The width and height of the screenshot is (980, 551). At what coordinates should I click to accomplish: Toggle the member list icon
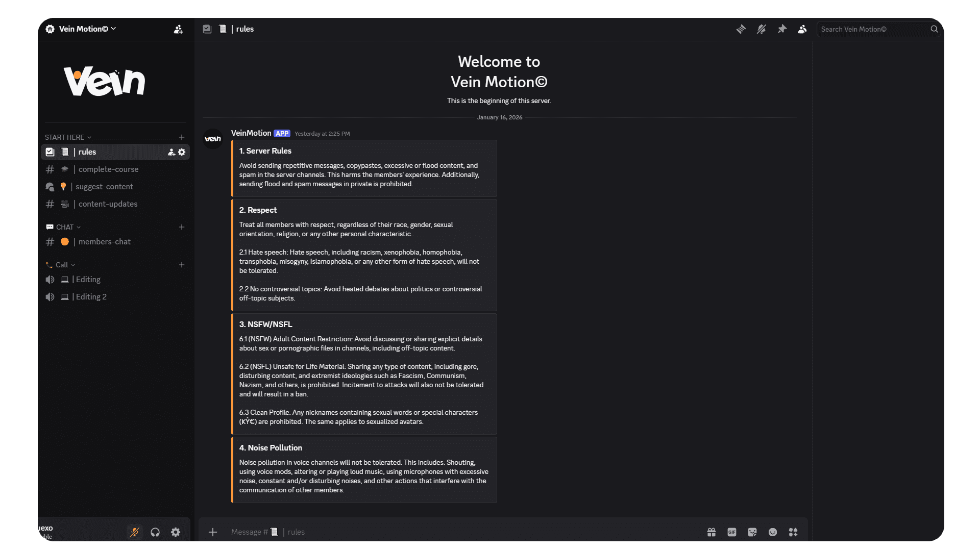(802, 29)
